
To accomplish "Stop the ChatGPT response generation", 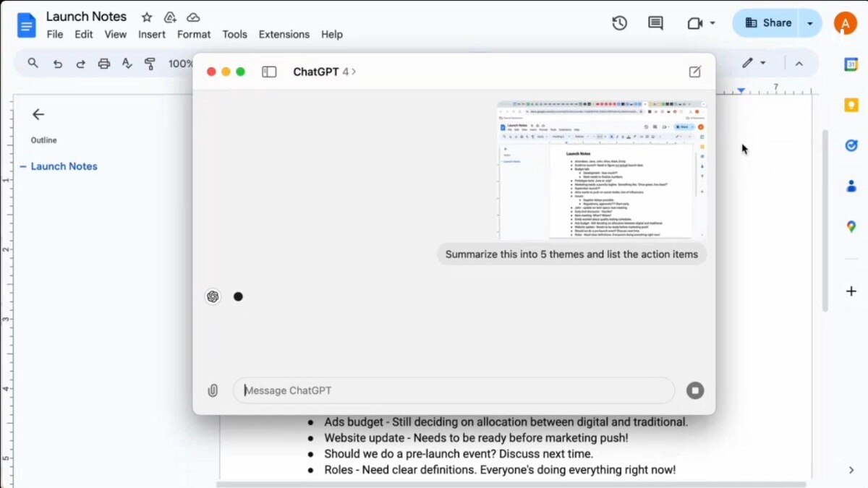I will 694,390.
